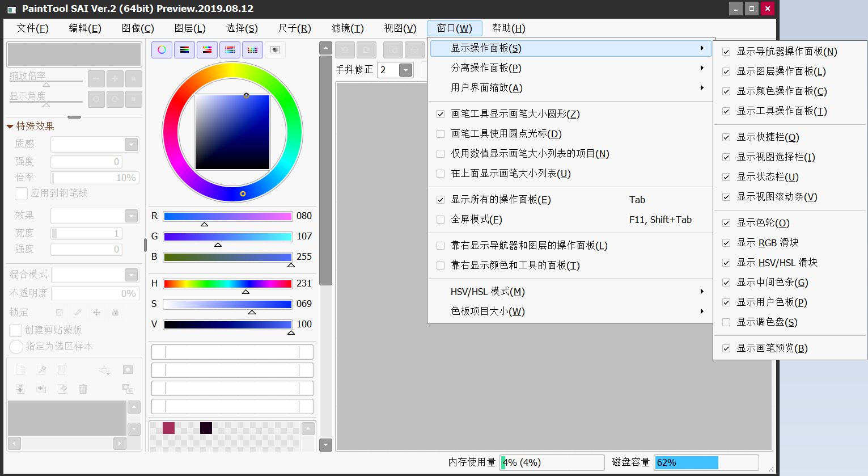Open the 滤镜(T) menu
Viewport: 868px width, 476px height.
pyautogui.click(x=348, y=28)
